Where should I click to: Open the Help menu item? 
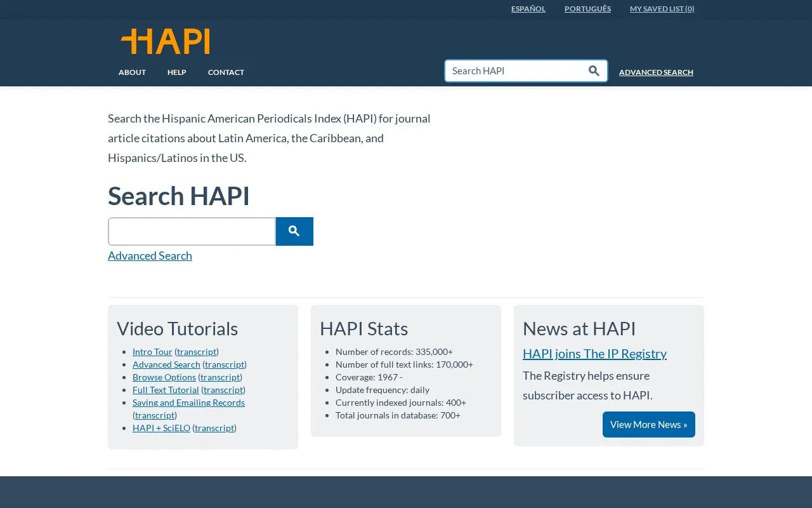[x=177, y=72]
